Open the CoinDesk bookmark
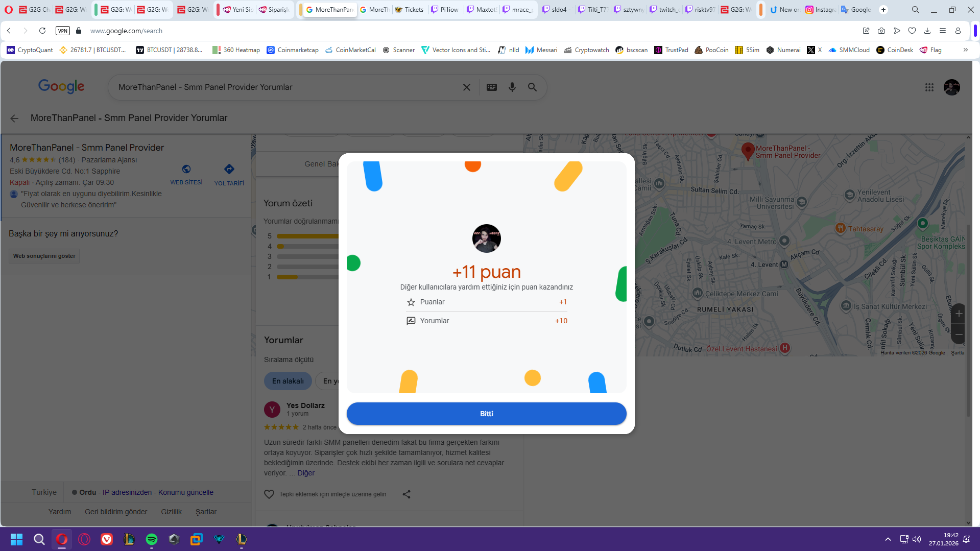 point(895,50)
